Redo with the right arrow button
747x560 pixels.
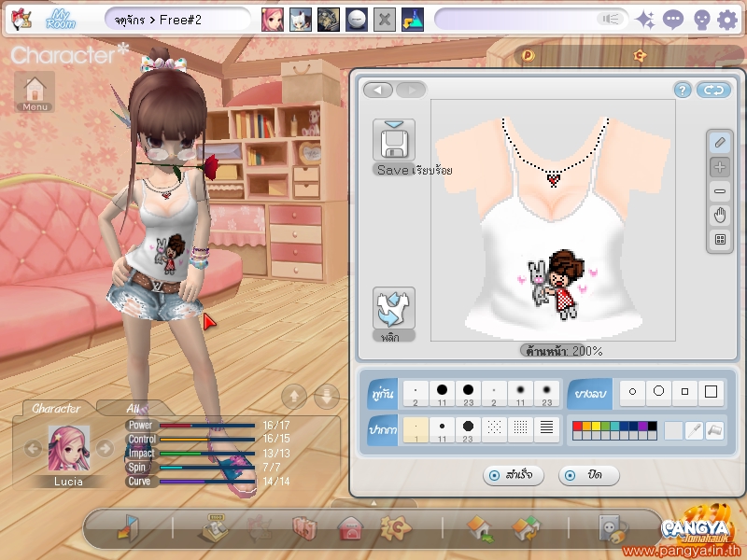click(411, 90)
